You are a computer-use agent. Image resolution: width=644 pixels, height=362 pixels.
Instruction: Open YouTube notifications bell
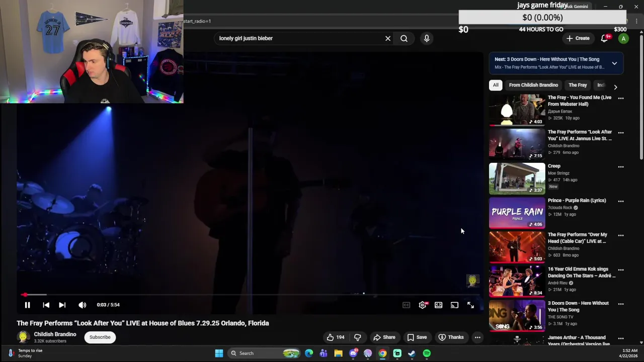click(605, 38)
